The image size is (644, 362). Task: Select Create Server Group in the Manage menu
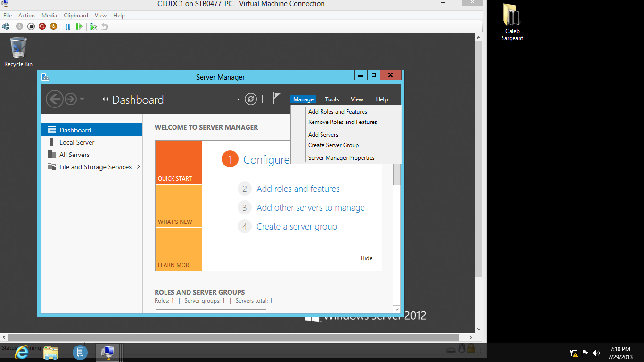pos(346,145)
